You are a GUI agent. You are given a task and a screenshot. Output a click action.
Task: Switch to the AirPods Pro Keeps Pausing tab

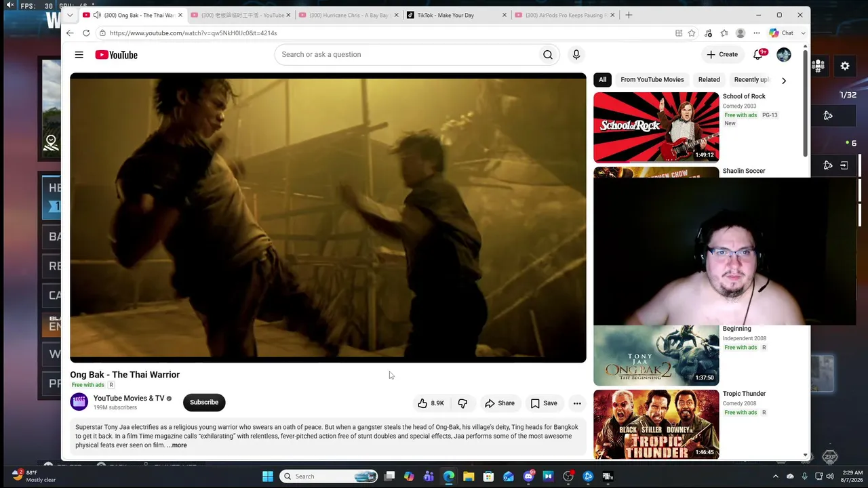click(564, 15)
